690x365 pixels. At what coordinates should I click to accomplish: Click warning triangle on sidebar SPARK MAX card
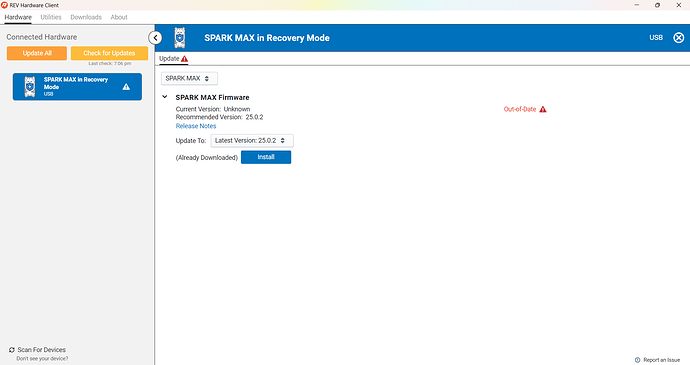pos(126,87)
